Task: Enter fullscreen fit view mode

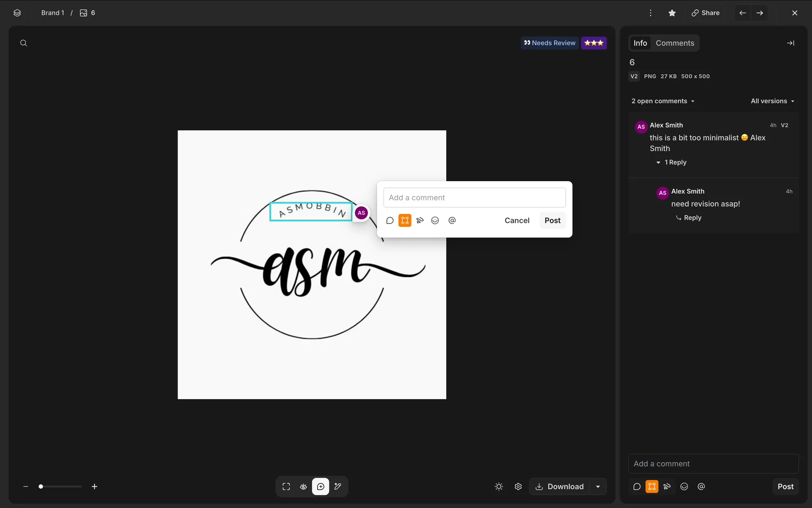Action: [286, 486]
